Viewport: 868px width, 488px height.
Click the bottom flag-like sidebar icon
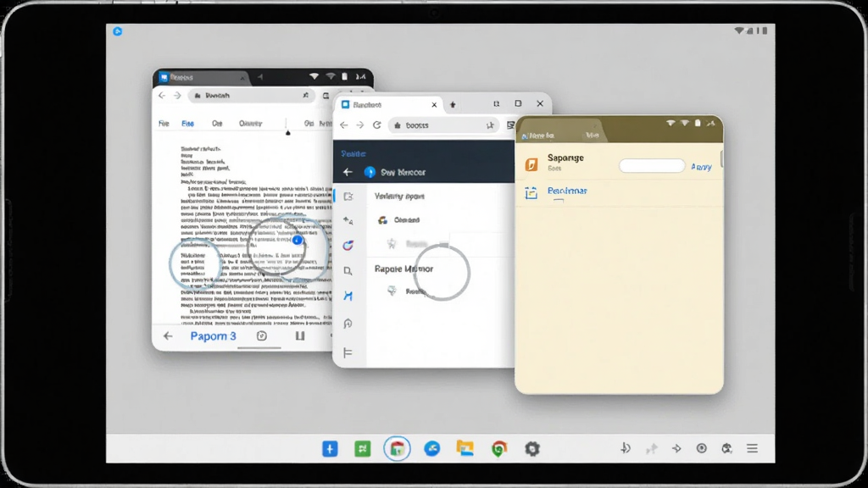pyautogui.click(x=348, y=352)
